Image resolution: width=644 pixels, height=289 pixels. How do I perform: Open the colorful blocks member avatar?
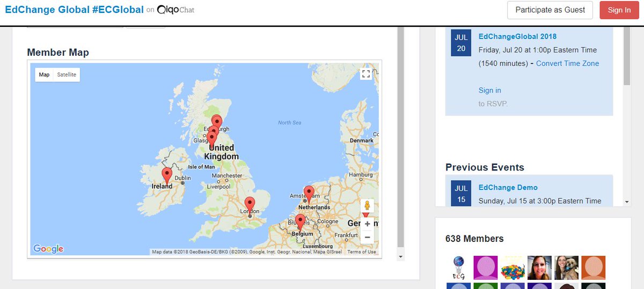tap(513, 268)
